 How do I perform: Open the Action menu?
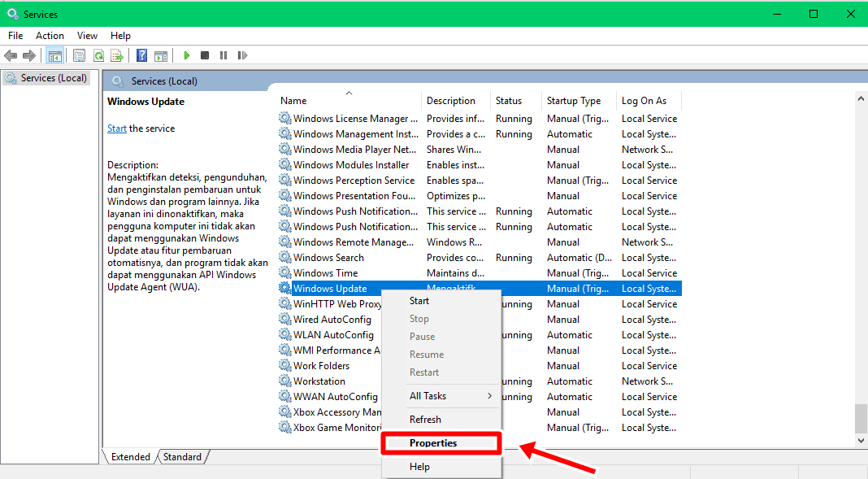pos(50,36)
